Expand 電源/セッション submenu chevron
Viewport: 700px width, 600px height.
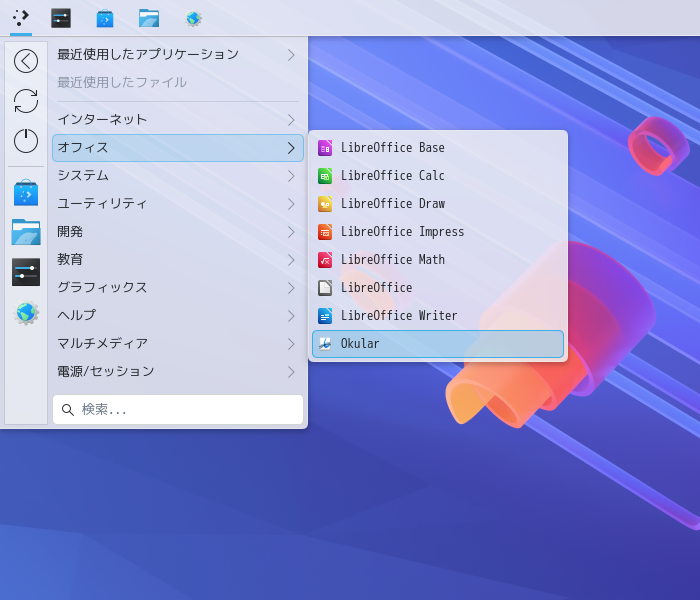click(x=291, y=372)
